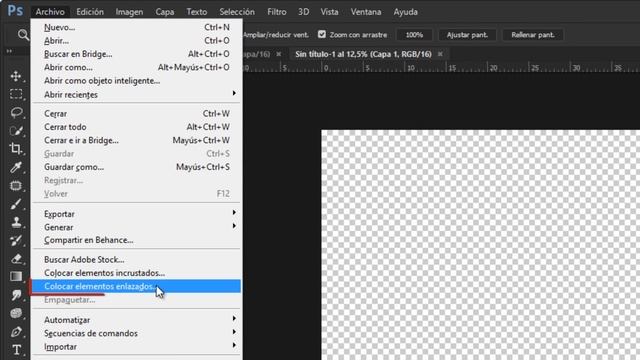Choose Buscar Adobe Stock... entry
640x360 pixels.
coord(136,260)
